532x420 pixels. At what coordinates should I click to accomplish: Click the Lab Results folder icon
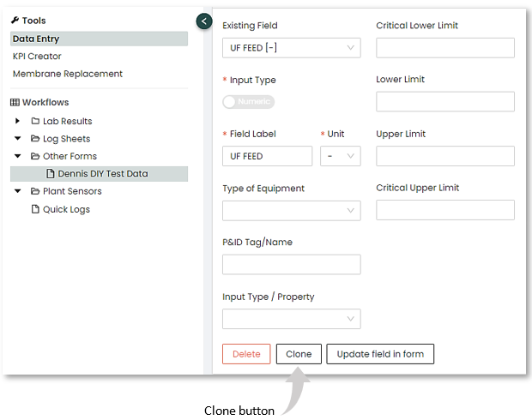coord(35,121)
